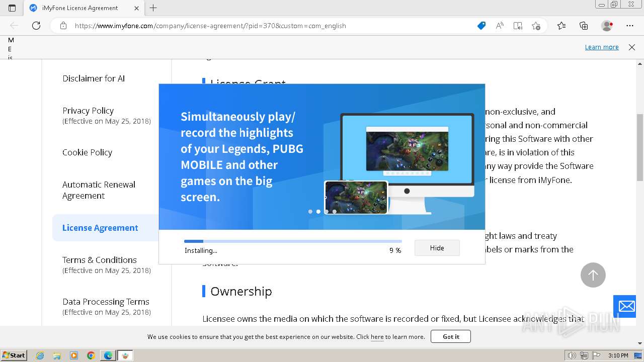Click the shopping price tag icon
This screenshot has height=362, width=644.
[481, 26]
